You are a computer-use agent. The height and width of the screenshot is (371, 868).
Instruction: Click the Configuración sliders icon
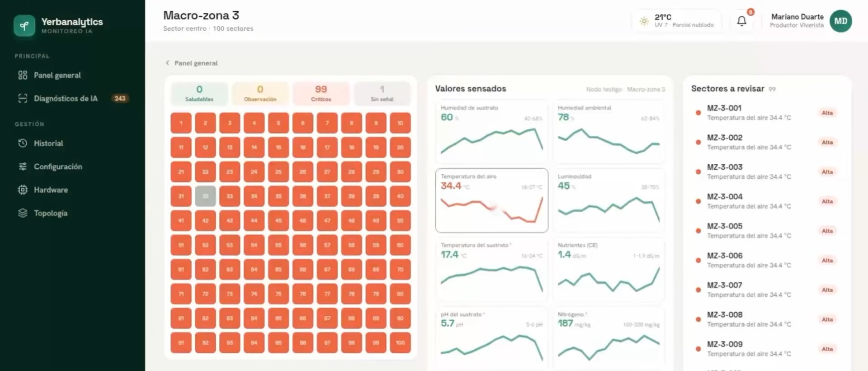[23, 166]
